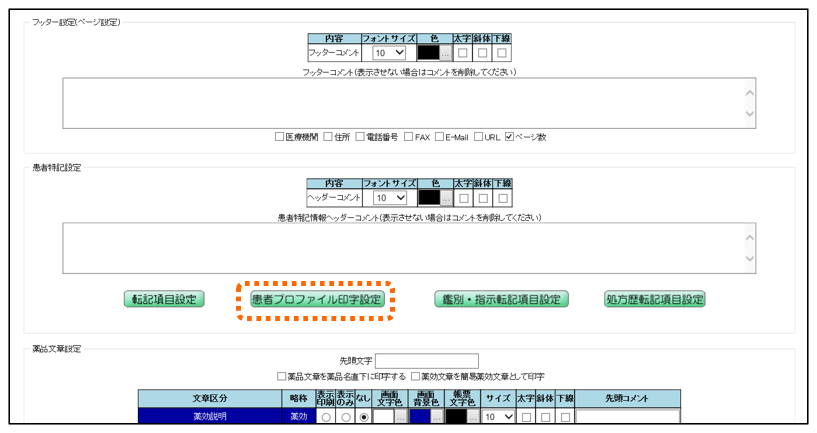Screen dimensions: 817x433
Task: Click scroll-up arrow in footer comment box
Action: coord(751,91)
